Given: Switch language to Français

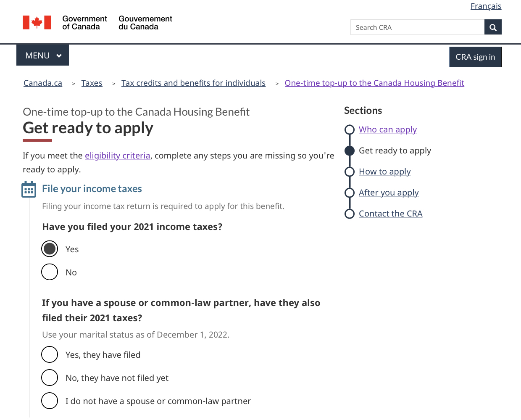Looking at the screenshot, I should tap(486, 6).
